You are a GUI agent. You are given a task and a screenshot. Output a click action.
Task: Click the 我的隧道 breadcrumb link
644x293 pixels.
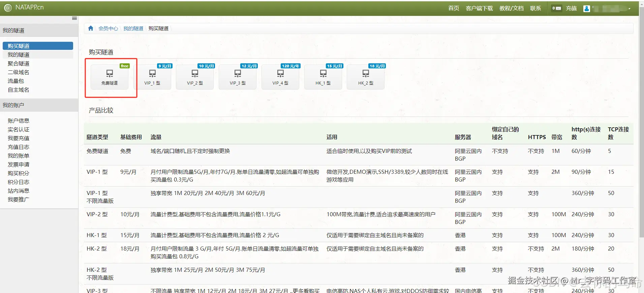[133, 28]
